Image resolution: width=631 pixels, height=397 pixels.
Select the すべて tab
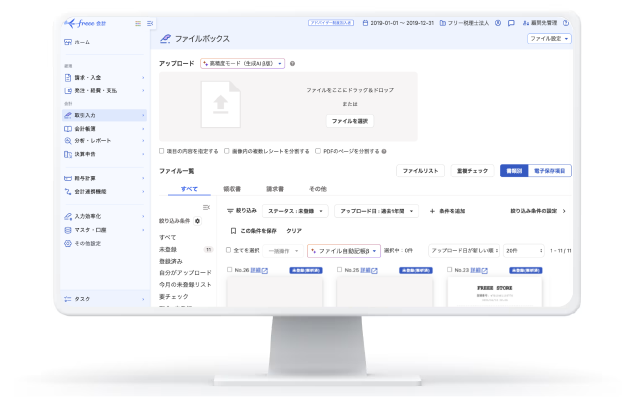click(189, 189)
